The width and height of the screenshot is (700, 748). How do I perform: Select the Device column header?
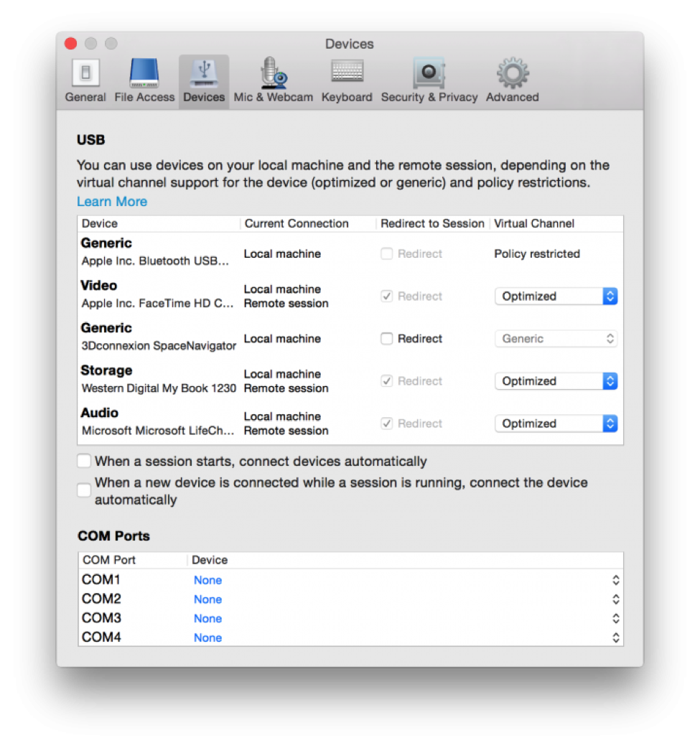click(x=99, y=223)
